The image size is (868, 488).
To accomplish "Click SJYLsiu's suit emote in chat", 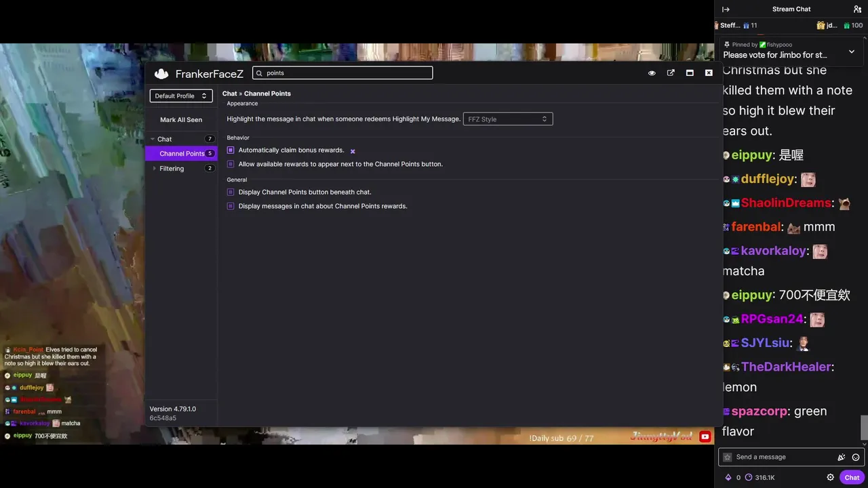I will point(804,344).
